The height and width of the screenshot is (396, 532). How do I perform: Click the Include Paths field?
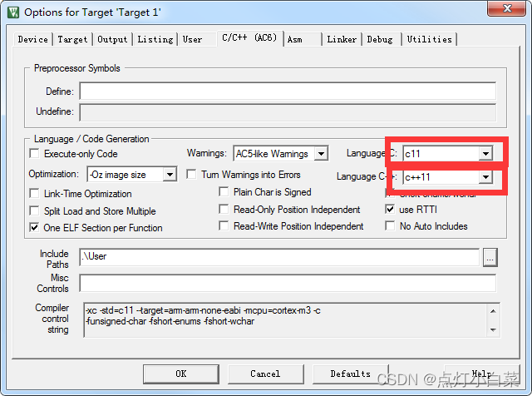[x=279, y=257]
